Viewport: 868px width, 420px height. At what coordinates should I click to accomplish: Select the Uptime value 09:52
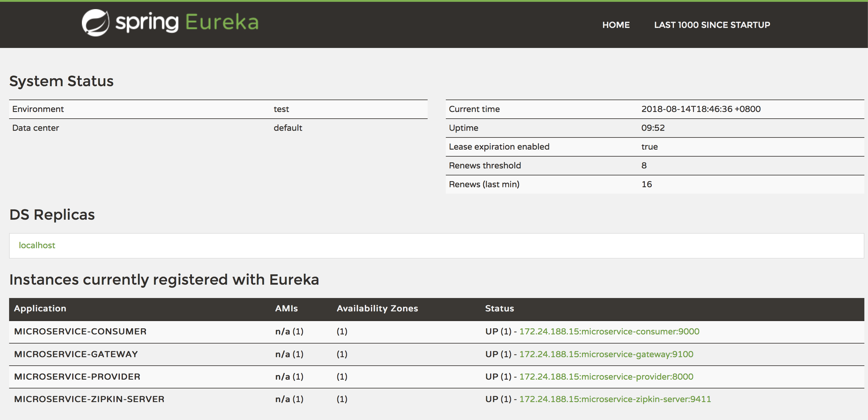[653, 128]
